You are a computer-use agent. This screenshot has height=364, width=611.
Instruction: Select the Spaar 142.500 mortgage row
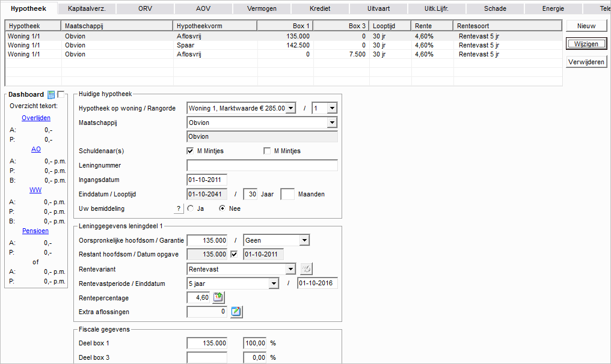tap(284, 45)
